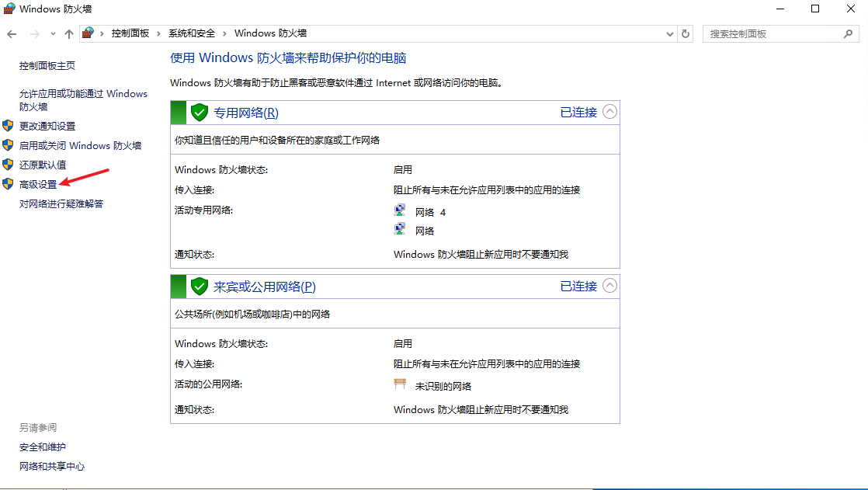Click the bench icon beside 未识别的网络

[x=400, y=384]
